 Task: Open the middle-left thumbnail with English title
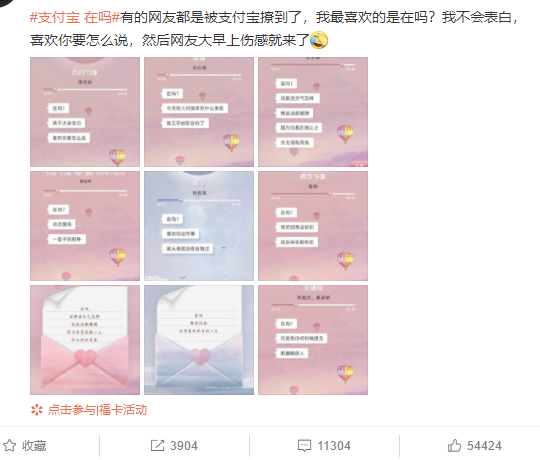85,226
